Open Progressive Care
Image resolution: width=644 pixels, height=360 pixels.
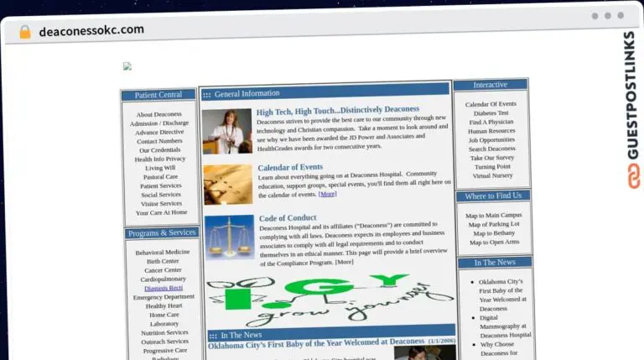tap(165, 351)
